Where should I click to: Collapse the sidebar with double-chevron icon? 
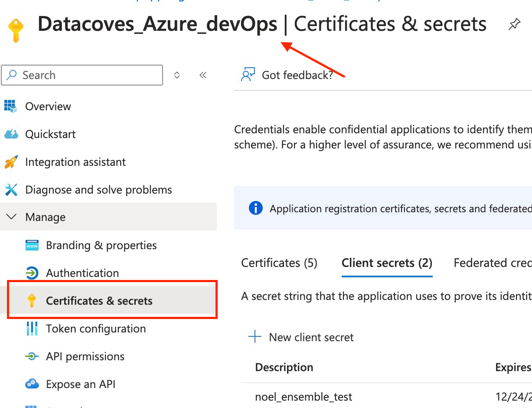click(x=203, y=75)
